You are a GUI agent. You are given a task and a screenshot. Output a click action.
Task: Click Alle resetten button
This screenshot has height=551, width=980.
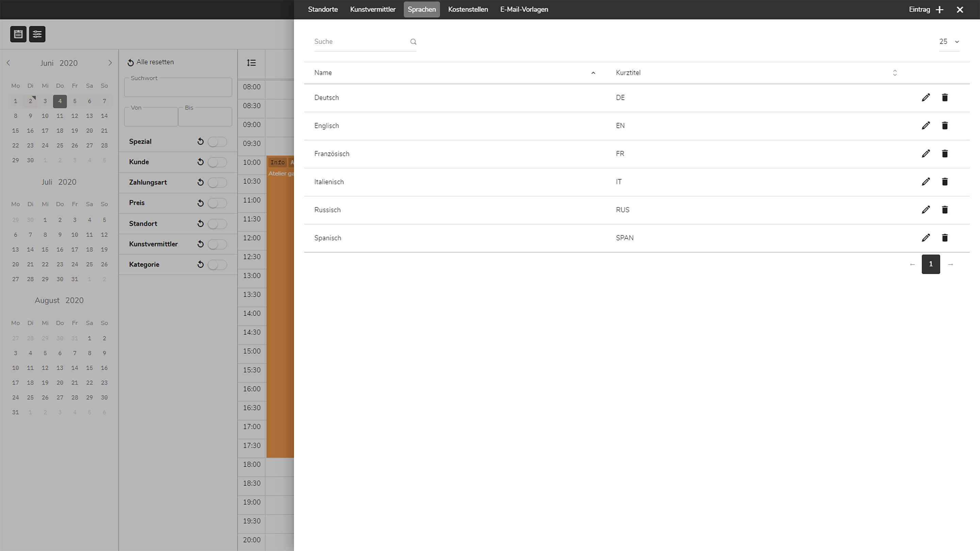pos(151,62)
